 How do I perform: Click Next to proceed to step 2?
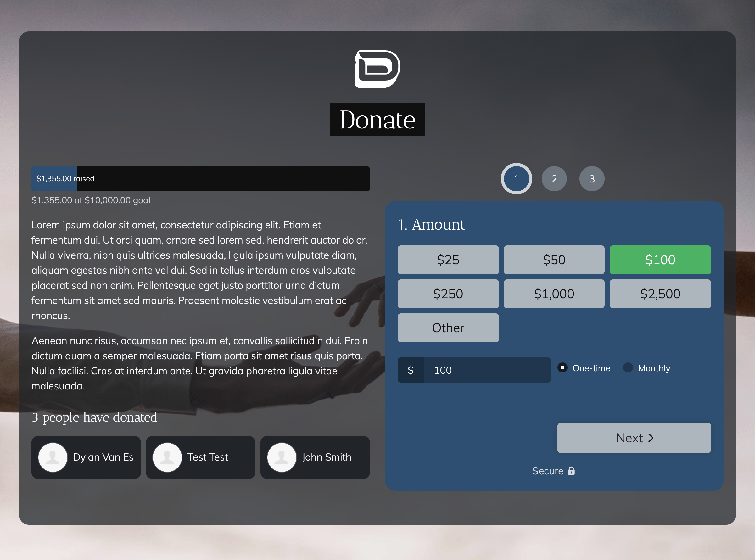[x=635, y=438]
